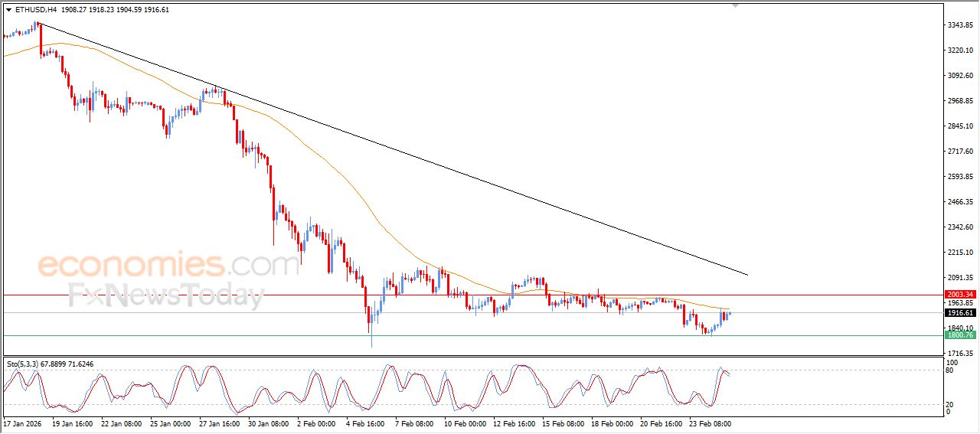Click the economies.com watermark logo
The height and width of the screenshot is (434, 980).
168,266
